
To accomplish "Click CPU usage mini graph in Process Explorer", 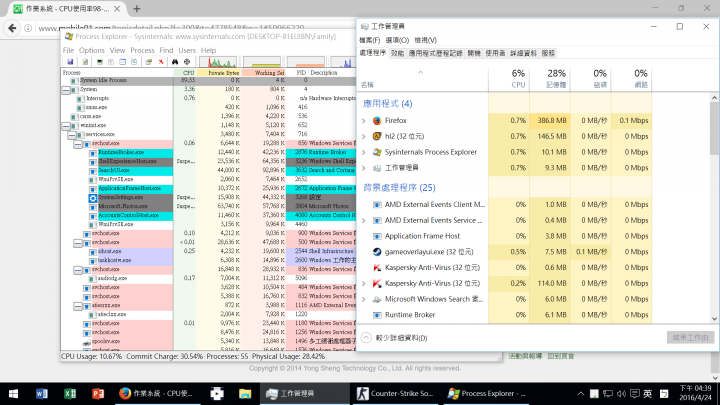I will click(x=218, y=62).
